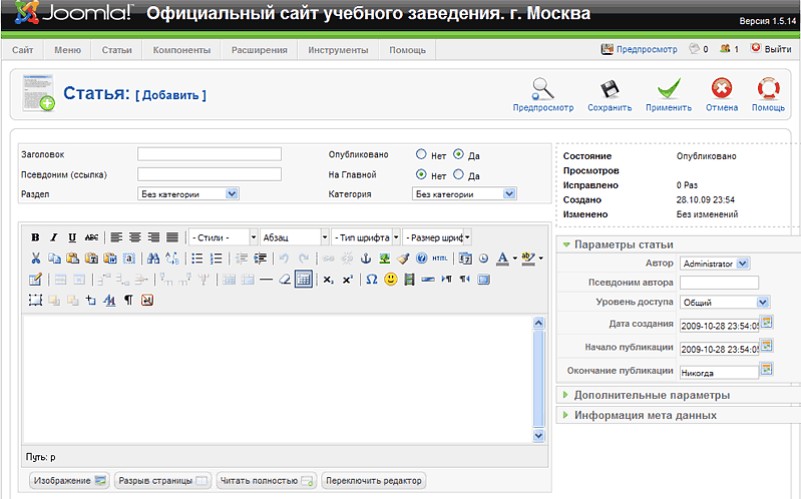Set On Front Page (На Главной) to Да

(x=458, y=175)
